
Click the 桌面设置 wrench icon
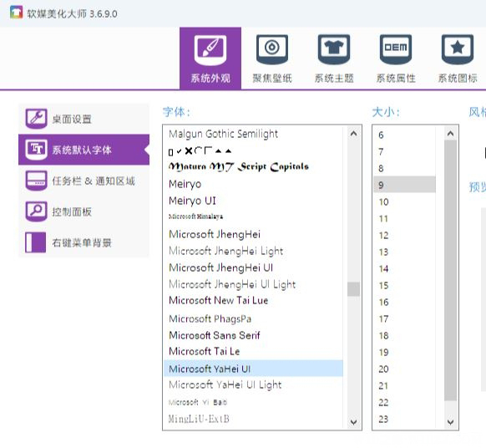[36, 119]
